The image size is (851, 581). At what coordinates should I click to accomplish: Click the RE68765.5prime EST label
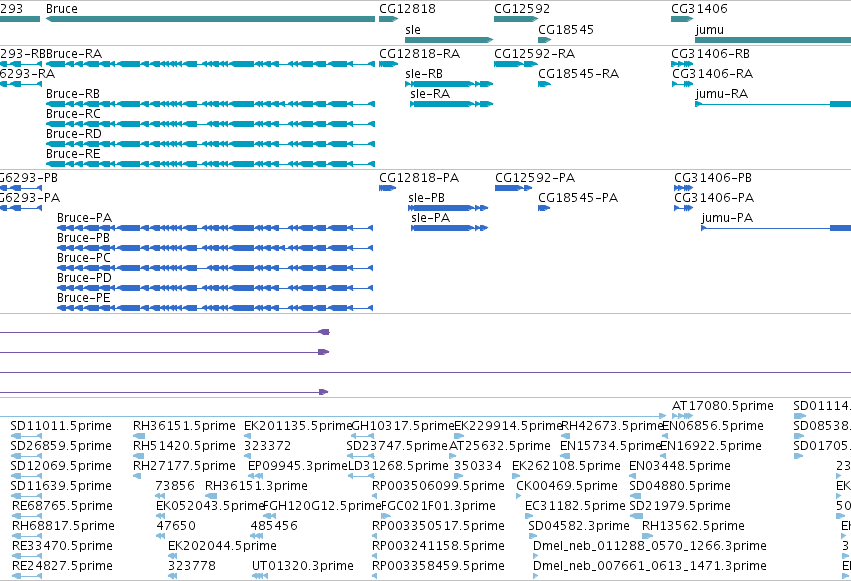pyautogui.click(x=62, y=506)
